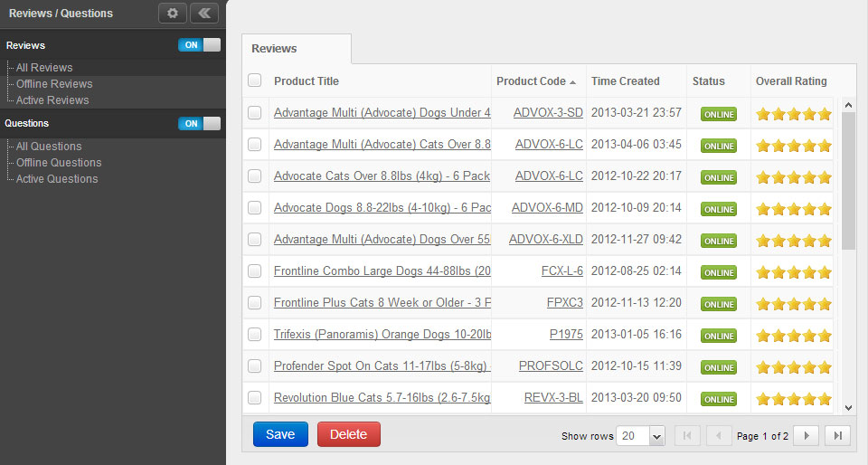Click the scroll-up arrow of the table
Viewport: 868px width, 465px height.
pos(848,105)
